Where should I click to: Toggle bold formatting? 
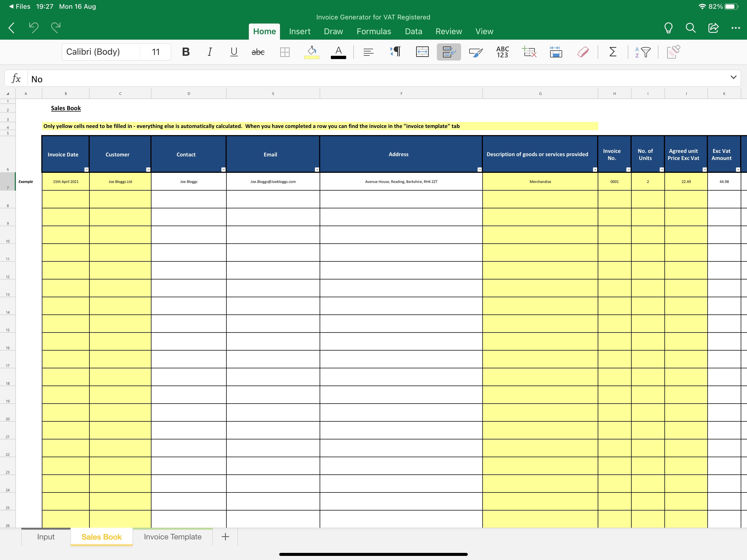click(x=186, y=52)
